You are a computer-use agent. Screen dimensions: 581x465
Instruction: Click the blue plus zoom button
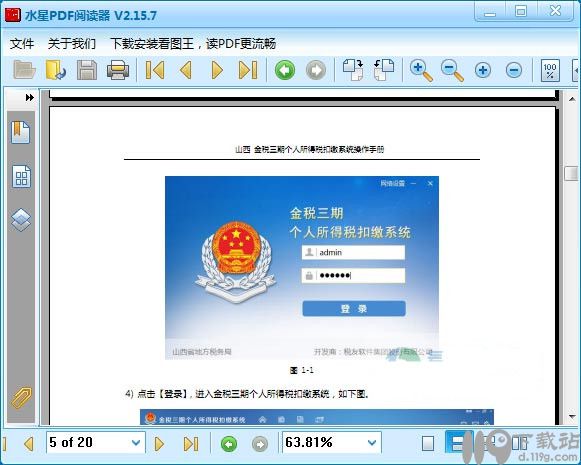(x=483, y=70)
